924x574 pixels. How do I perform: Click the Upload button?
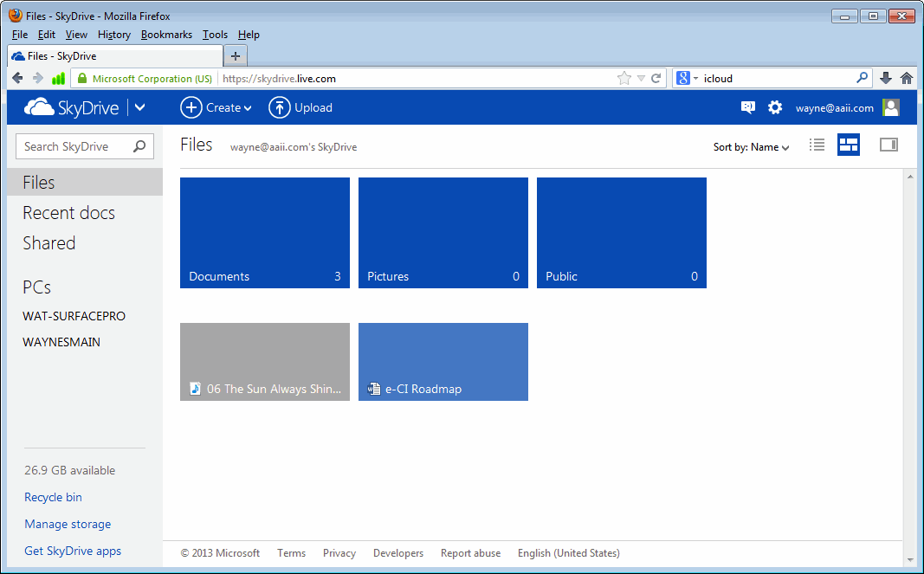[x=300, y=107]
